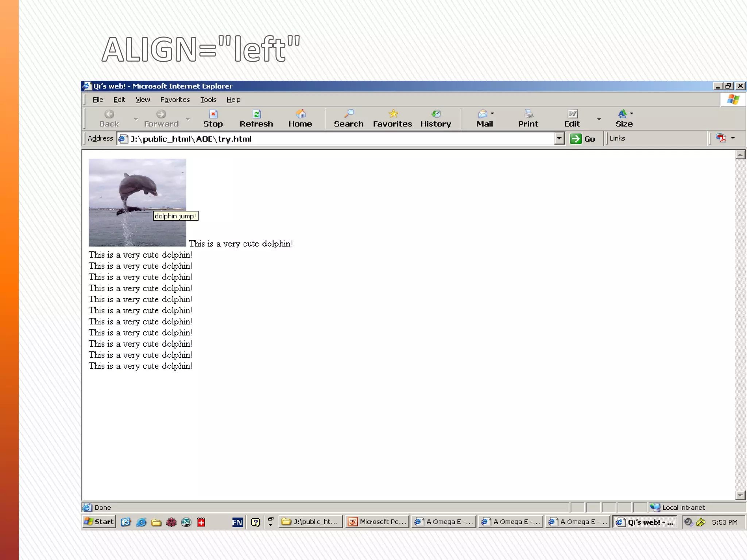747x560 pixels.
Task: Click the scrollbar down arrow
Action: click(740, 495)
